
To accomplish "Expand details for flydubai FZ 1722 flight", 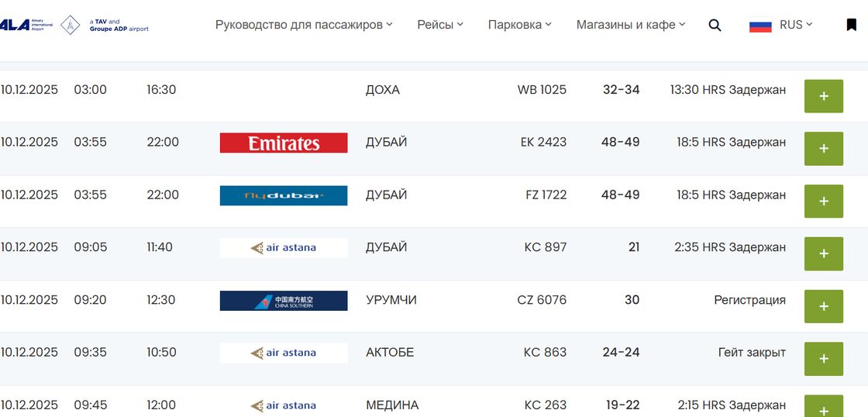I will click(x=823, y=202).
